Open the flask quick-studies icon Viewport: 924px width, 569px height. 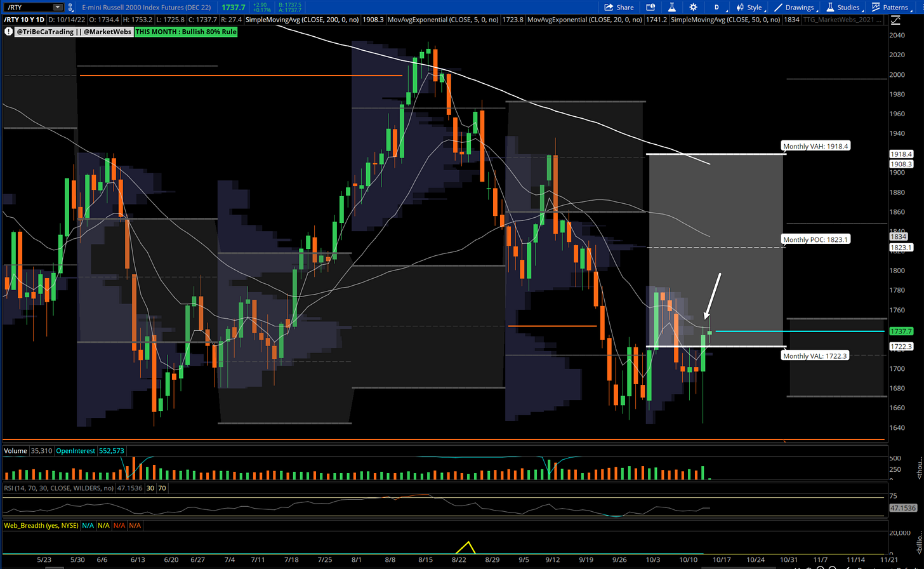672,7
